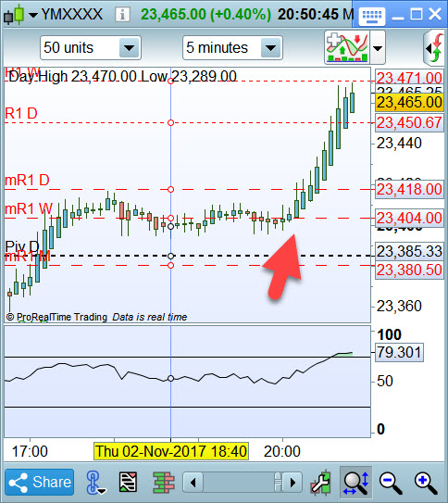Click the Share button
Viewport: 448px width, 503px height.
(x=40, y=482)
